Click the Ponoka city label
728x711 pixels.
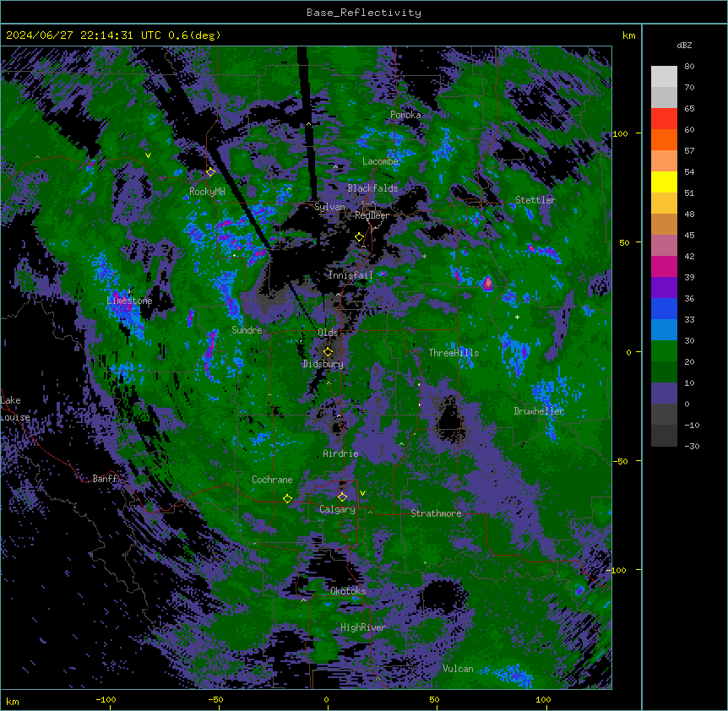(405, 115)
